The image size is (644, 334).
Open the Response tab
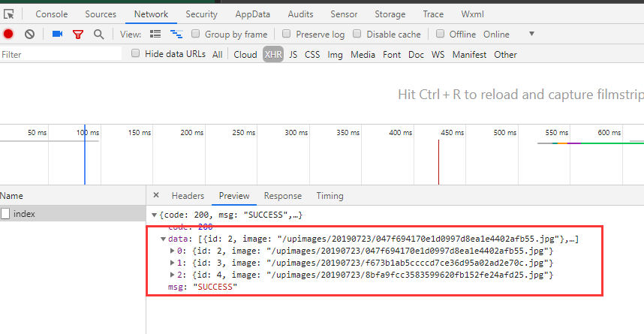(x=282, y=196)
